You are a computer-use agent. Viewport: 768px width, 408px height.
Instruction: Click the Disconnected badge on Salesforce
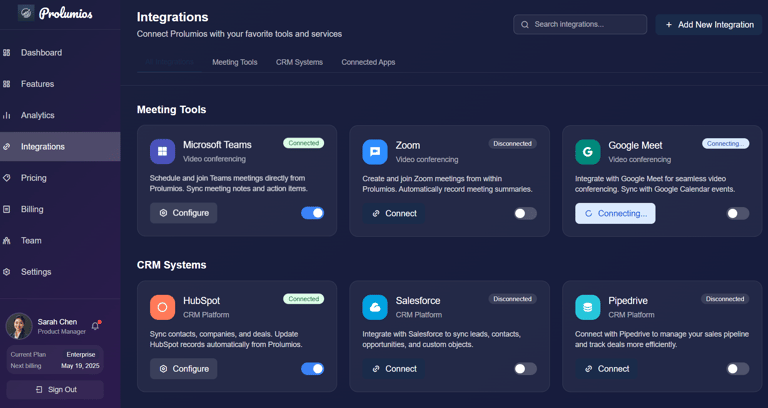(x=512, y=299)
